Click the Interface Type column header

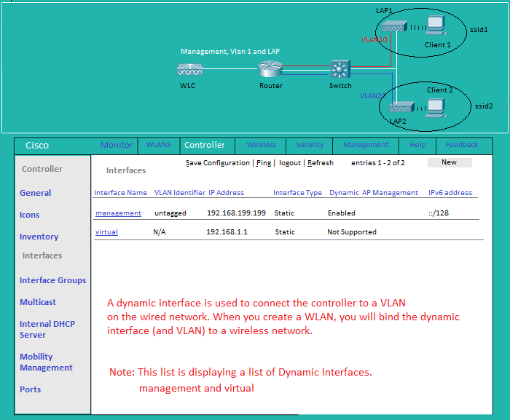(297, 193)
